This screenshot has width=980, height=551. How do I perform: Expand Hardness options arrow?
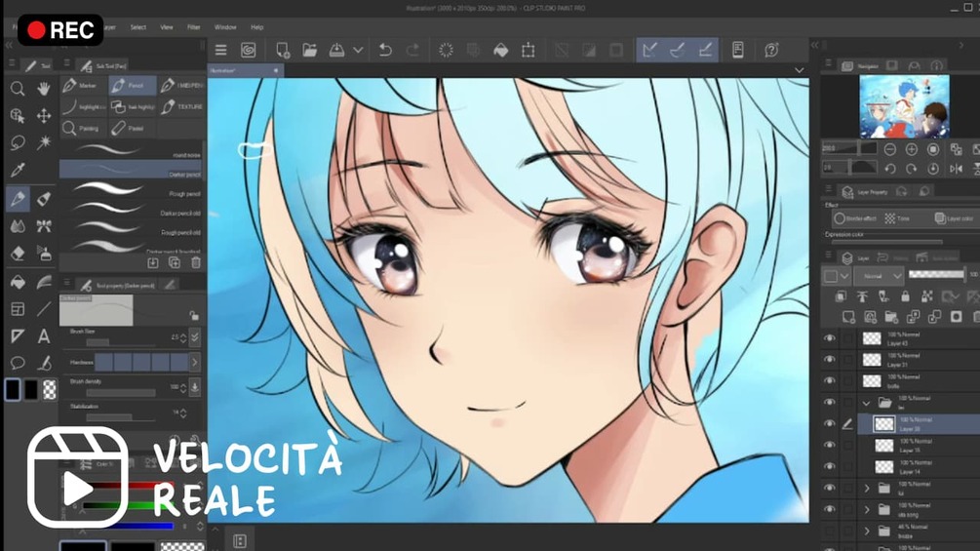195,363
